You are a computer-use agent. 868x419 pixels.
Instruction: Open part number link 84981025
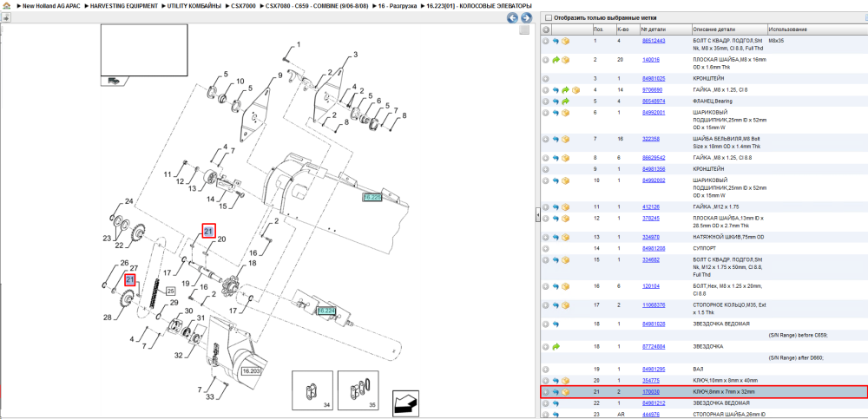pyautogui.click(x=654, y=79)
